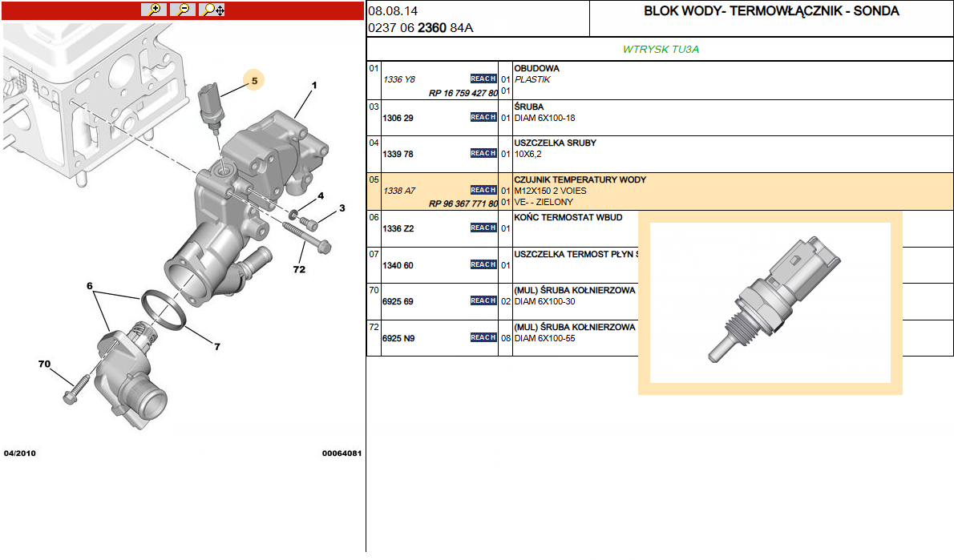Click callout number 4 in the diagram
Screen dimensions: 954x560
pos(321,195)
